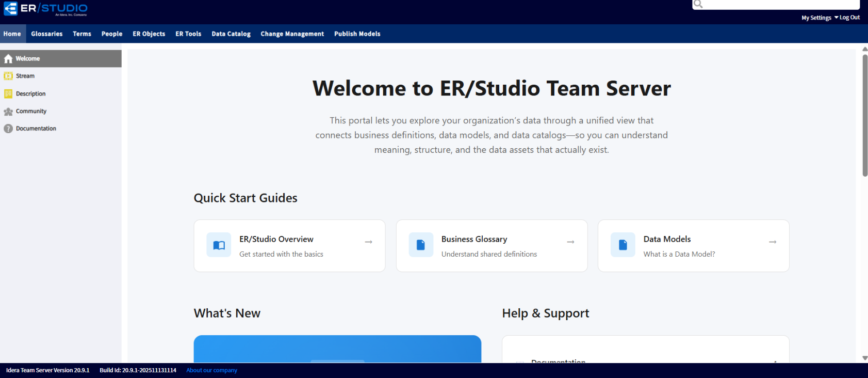Open the My Settings dropdown

point(820,18)
